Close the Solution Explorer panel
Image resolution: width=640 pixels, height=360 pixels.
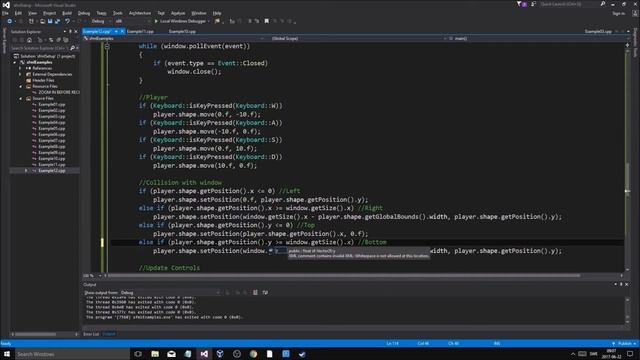pyautogui.click(x=76, y=31)
